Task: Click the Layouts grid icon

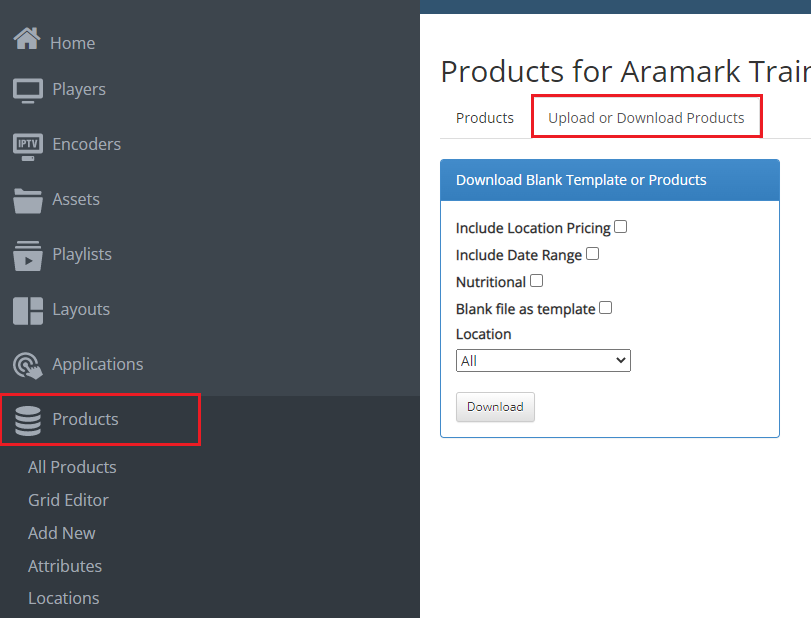Action: (x=28, y=310)
